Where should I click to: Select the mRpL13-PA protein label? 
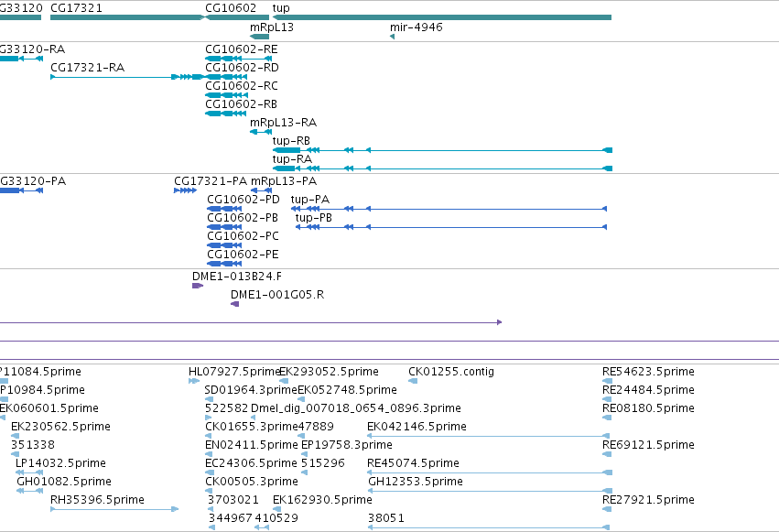click(284, 181)
